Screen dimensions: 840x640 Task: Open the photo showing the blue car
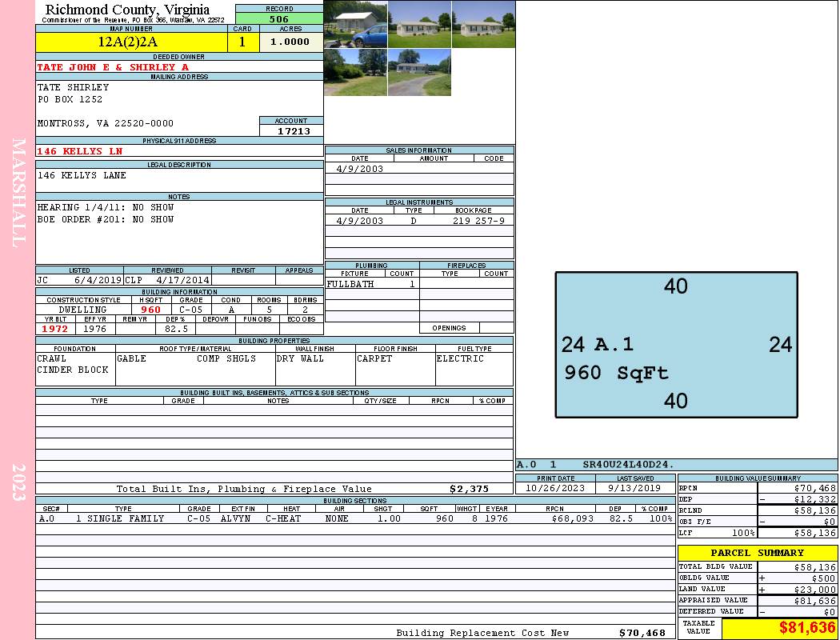356,24
